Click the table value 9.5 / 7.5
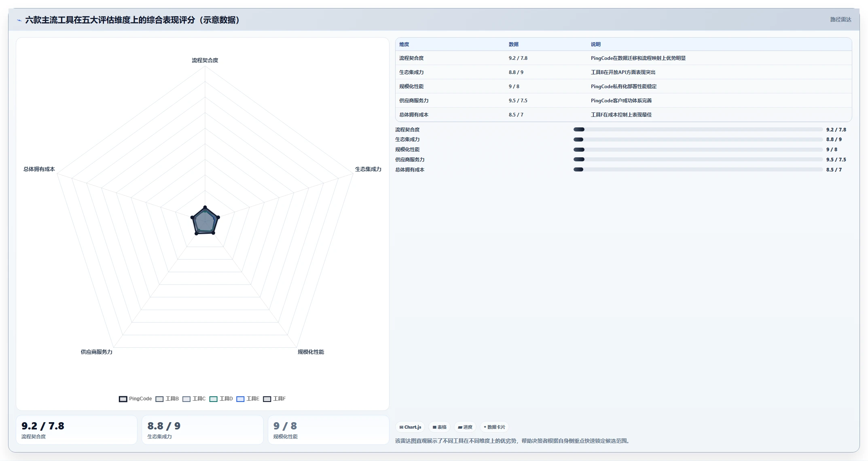The image size is (868, 461). coord(518,101)
